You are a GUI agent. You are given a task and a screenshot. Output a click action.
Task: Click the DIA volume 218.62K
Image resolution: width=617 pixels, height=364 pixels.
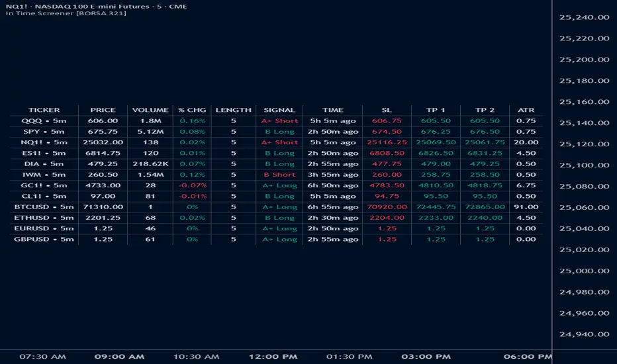click(x=150, y=163)
